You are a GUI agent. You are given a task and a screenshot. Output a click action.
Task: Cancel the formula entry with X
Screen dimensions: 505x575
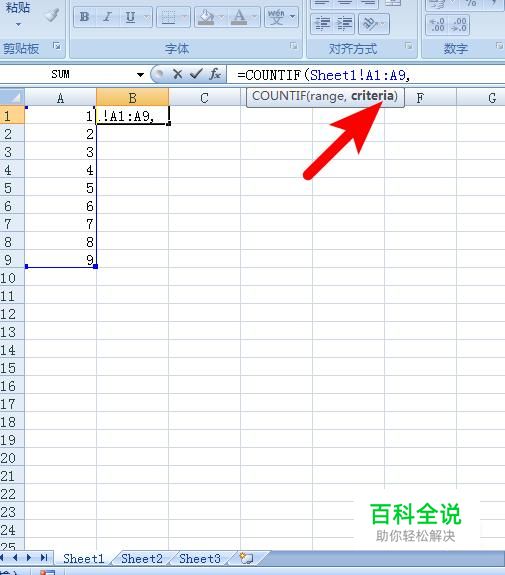click(x=178, y=74)
